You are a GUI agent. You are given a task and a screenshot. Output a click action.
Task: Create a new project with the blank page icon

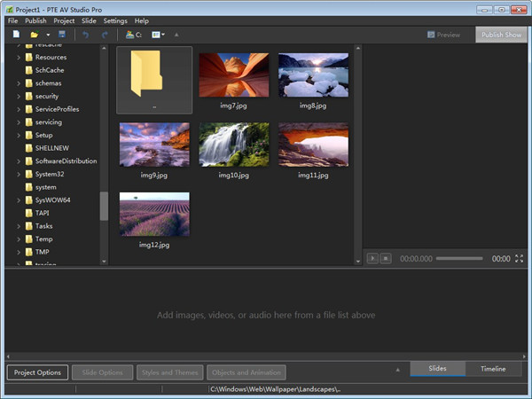16,35
